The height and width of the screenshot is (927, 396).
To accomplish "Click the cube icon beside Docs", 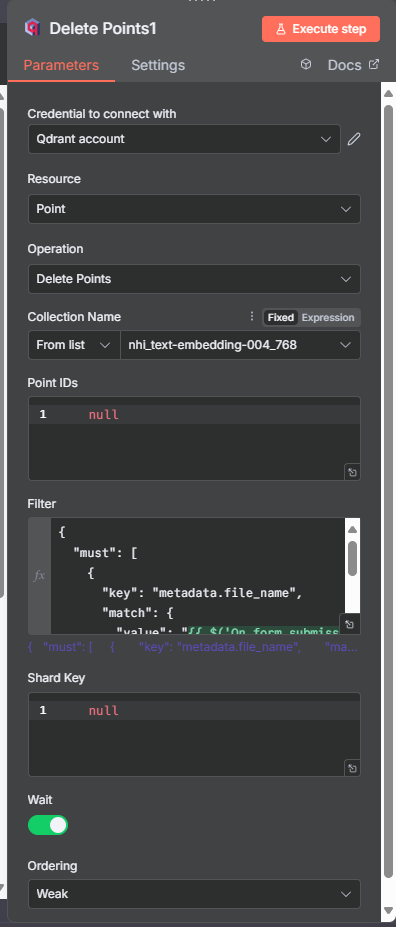I will click(x=306, y=64).
